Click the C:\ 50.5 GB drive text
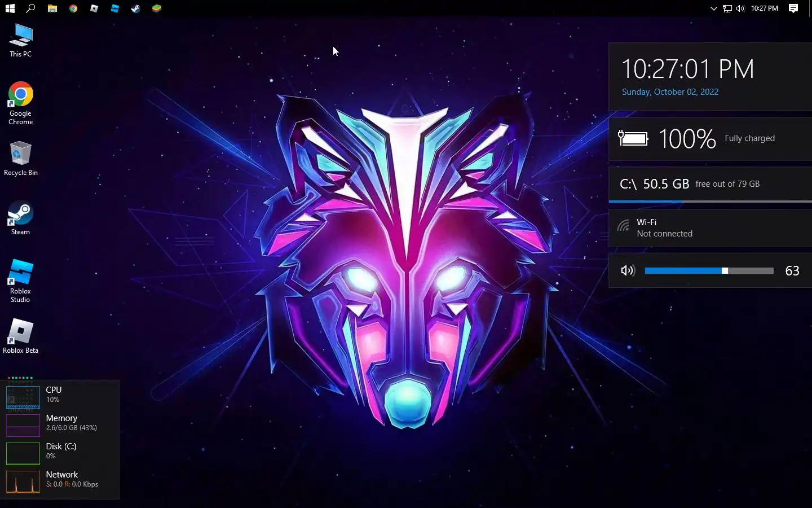The height and width of the screenshot is (508, 812). click(655, 184)
